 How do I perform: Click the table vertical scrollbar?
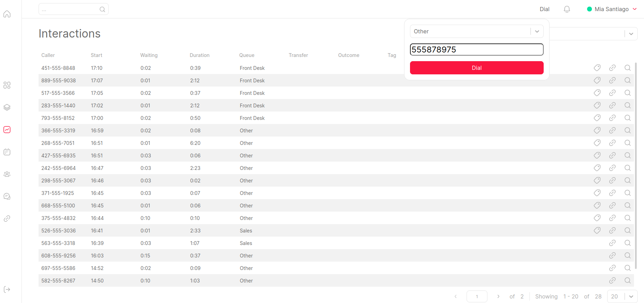tap(636, 166)
